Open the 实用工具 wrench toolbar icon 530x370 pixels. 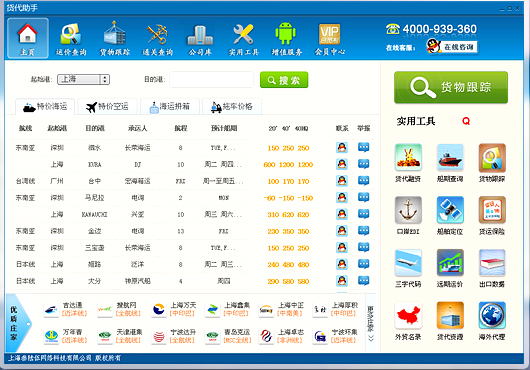243,39
